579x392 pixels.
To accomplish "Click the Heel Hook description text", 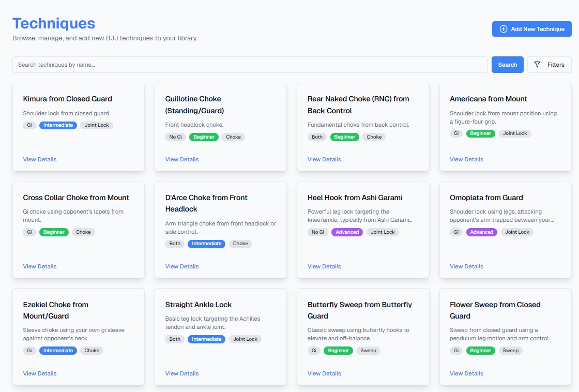I will (360, 216).
